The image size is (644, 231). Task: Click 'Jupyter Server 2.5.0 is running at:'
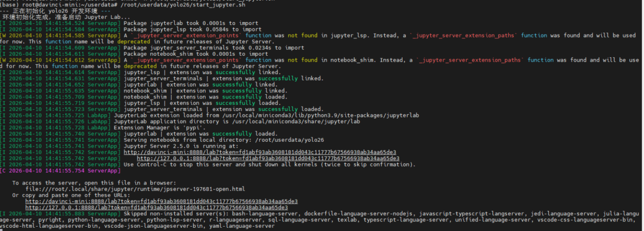182,146
